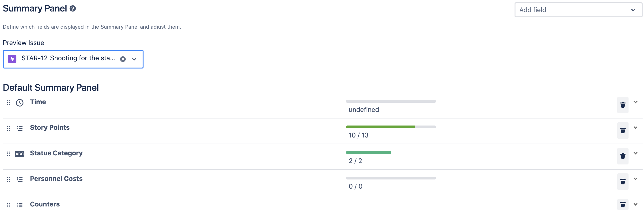Expand the Status Category row settings

click(636, 153)
